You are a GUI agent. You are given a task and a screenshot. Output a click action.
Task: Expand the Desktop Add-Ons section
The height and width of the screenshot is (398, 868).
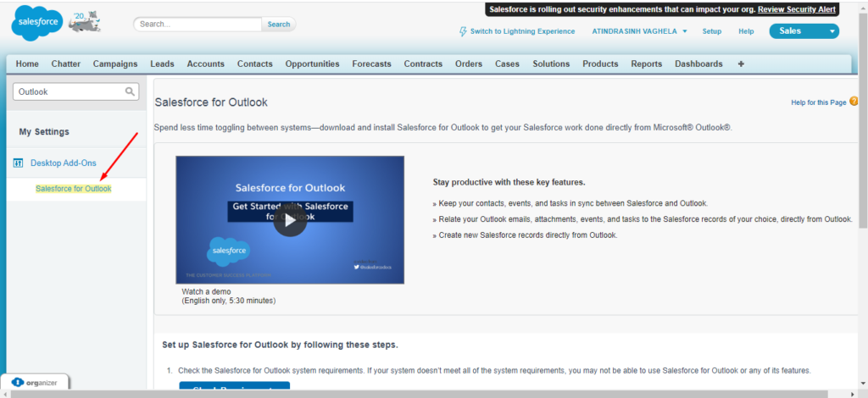pos(63,163)
